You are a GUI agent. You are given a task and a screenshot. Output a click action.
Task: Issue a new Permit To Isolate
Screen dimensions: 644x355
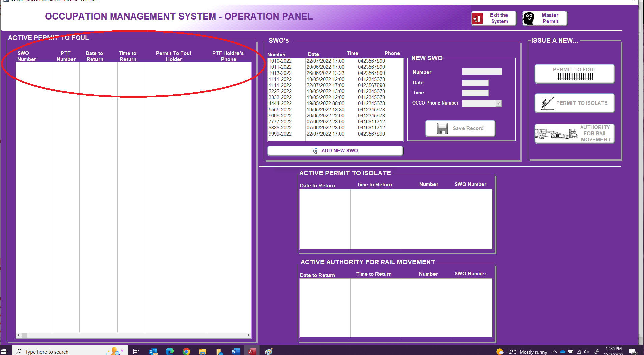pyautogui.click(x=575, y=103)
